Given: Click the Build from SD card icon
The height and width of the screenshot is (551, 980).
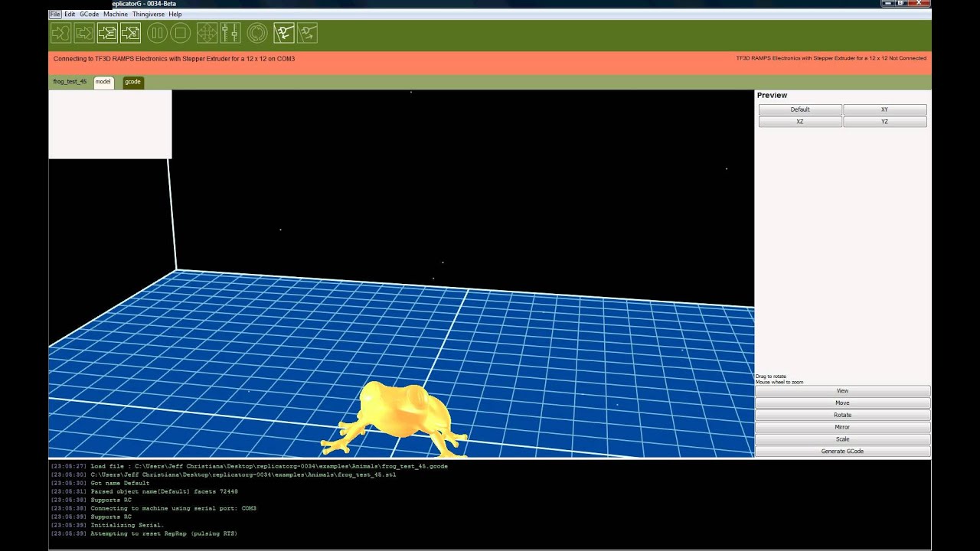Looking at the screenshot, I should pos(83,33).
